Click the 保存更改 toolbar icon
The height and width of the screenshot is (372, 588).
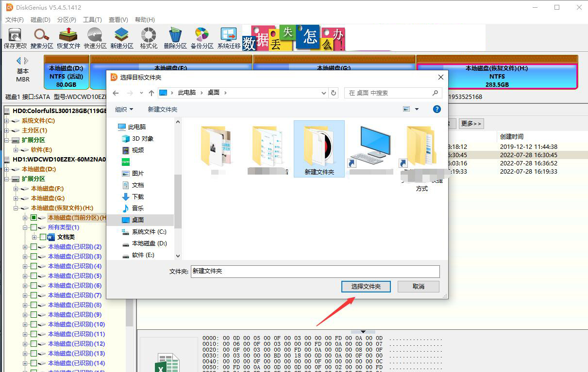coord(15,38)
